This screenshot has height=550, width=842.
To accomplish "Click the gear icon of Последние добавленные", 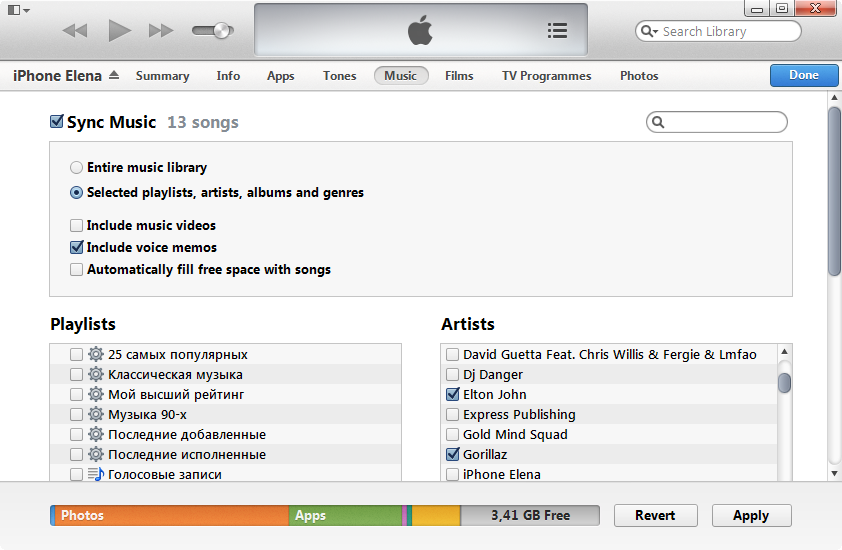I will [x=96, y=433].
